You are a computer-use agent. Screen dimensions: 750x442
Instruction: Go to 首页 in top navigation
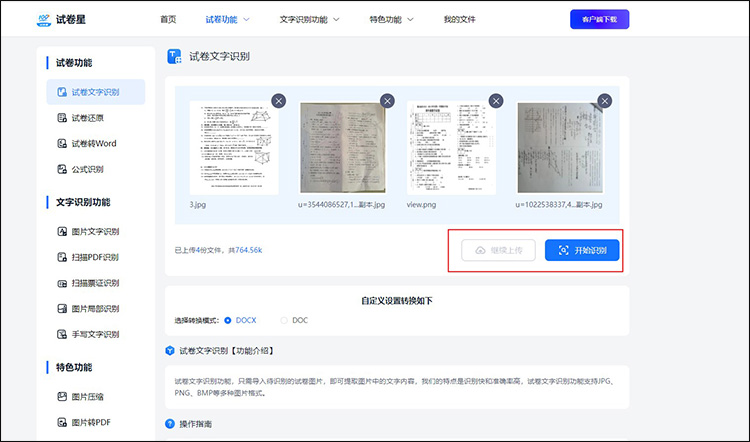pyautogui.click(x=168, y=20)
